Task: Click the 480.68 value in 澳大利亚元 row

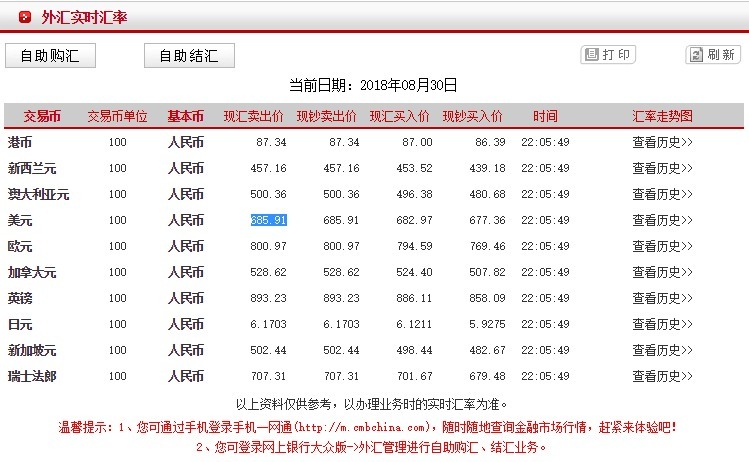Action: (487, 194)
